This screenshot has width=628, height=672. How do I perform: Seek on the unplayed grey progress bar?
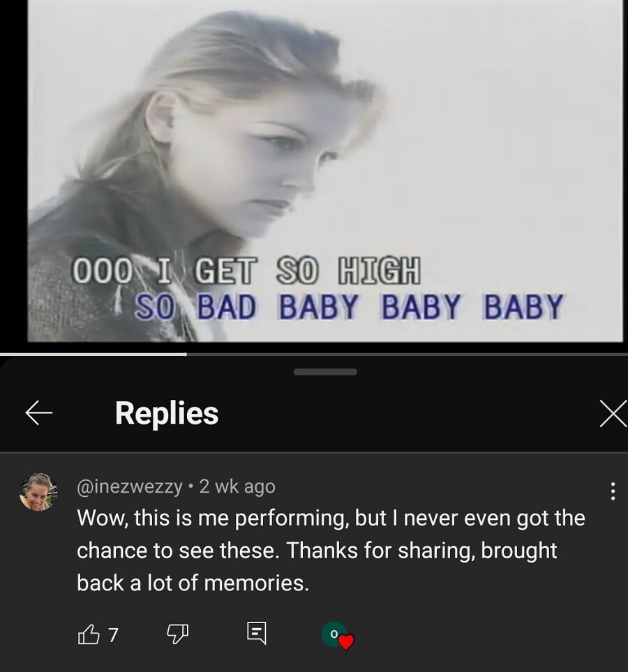point(407,354)
